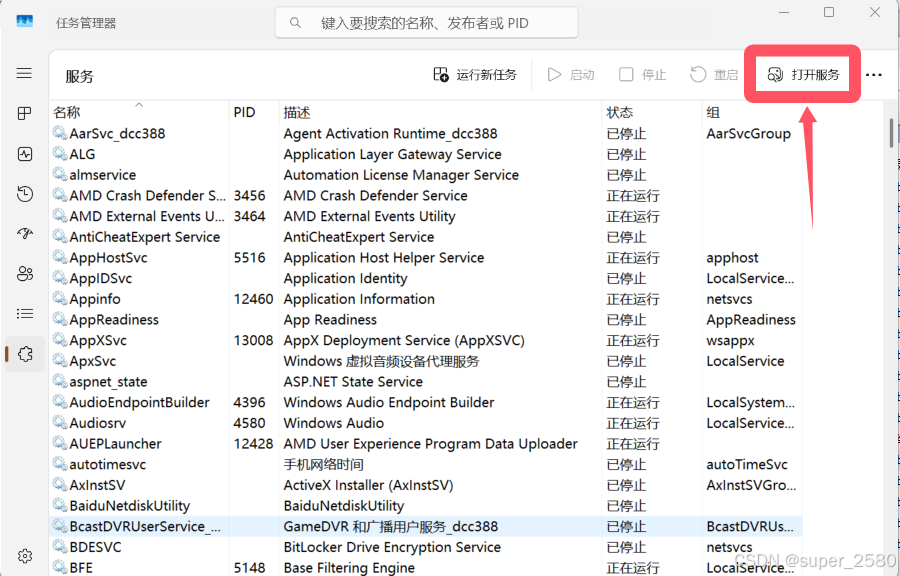
Task: Click 打开服务 open services button
Action: [802, 75]
